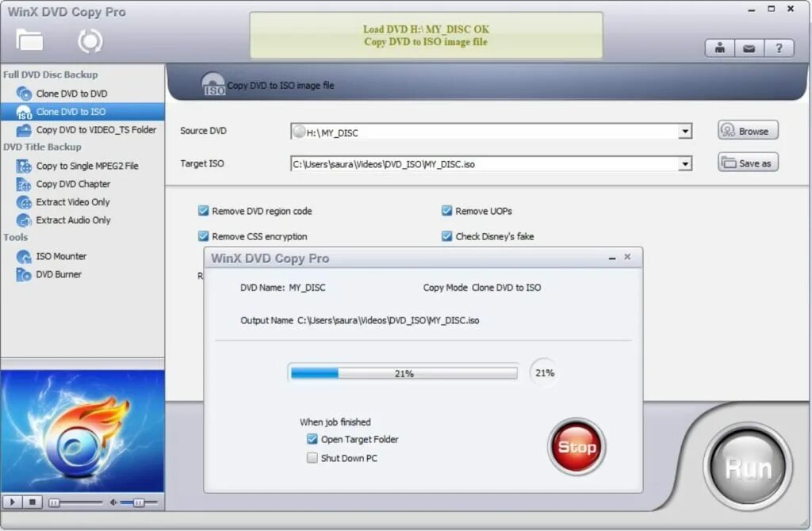Open the folder icon in top toolbar
Image resolution: width=812 pixels, height=531 pixels.
click(x=29, y=40)
